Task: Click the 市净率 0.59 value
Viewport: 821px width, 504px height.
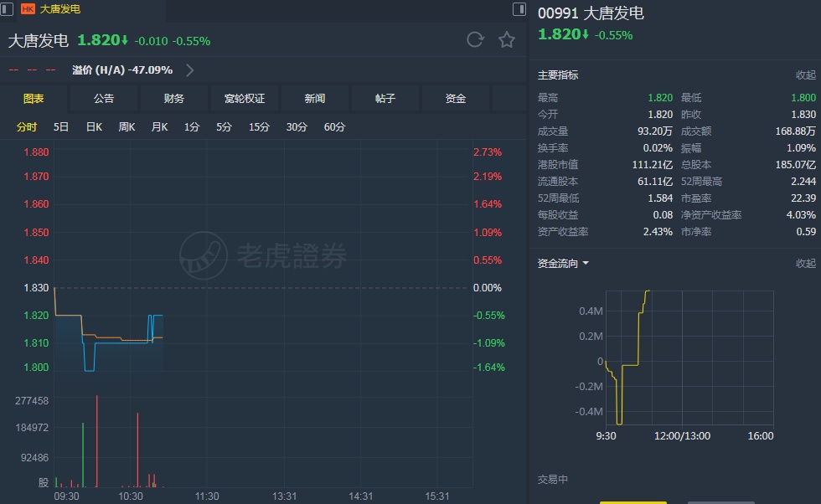Action: coord(806,232)
